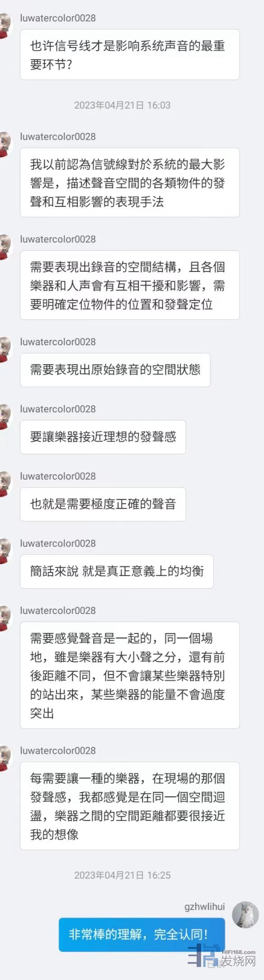Select the message starting 需要感覺聲音是一起的
This screenshot has width=264, height=980.
(130, 676)
